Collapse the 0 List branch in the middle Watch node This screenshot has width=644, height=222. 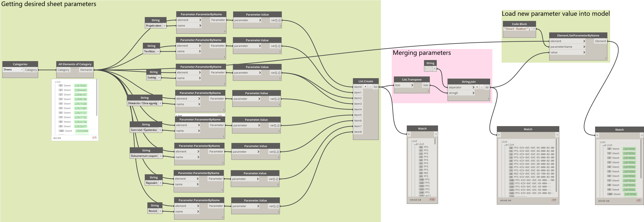point(505,145)
